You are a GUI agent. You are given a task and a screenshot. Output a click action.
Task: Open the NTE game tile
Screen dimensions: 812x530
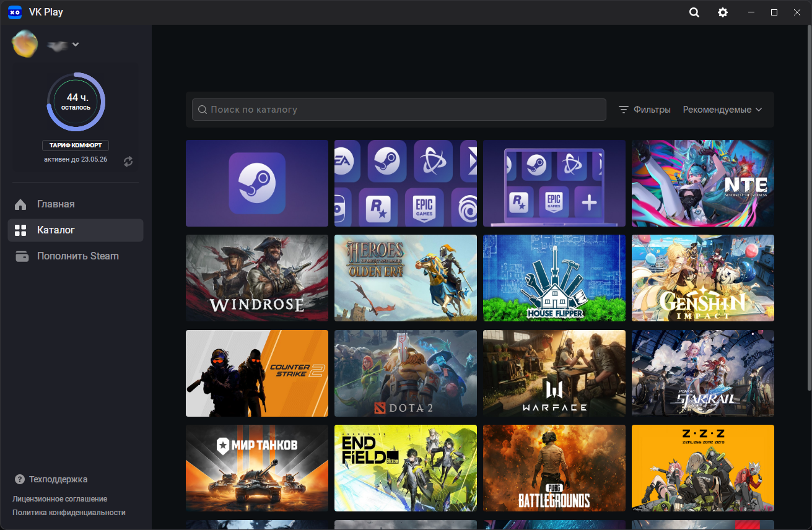703,183
